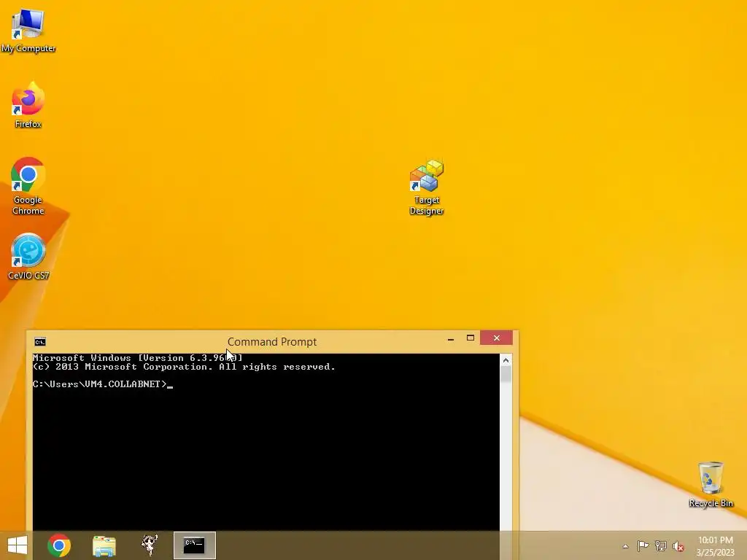Select the Recycle Bin icon
The width and height of the screenshot is (747, 560).
pyautogui.click(x=711, y=484)
